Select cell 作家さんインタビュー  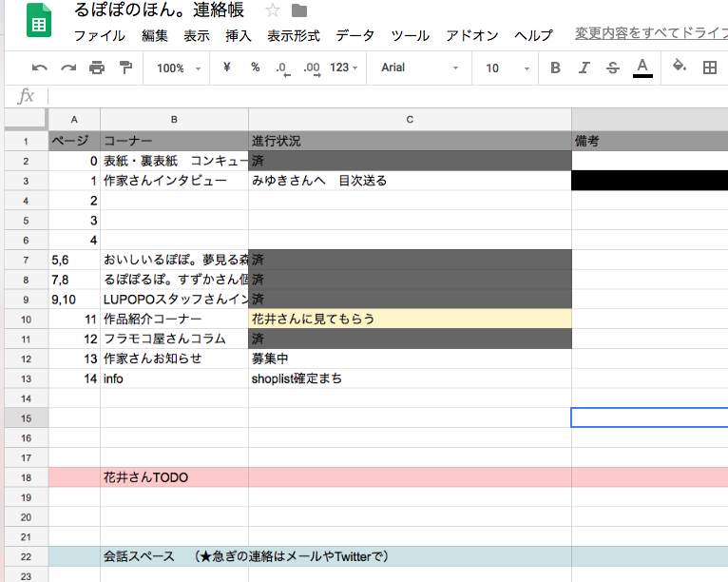pyautogui.click(x=174, y=181)
